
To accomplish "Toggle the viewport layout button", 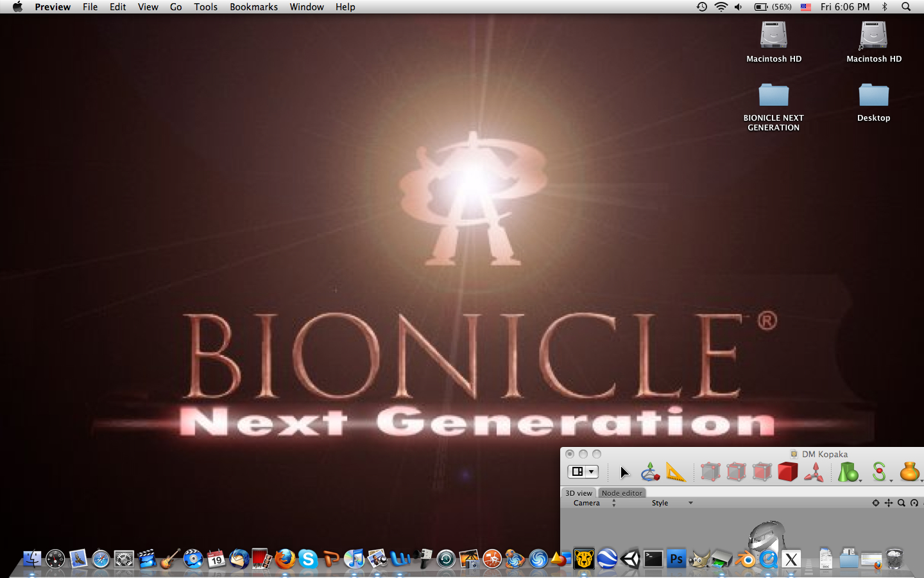I will tap(577, 471).
